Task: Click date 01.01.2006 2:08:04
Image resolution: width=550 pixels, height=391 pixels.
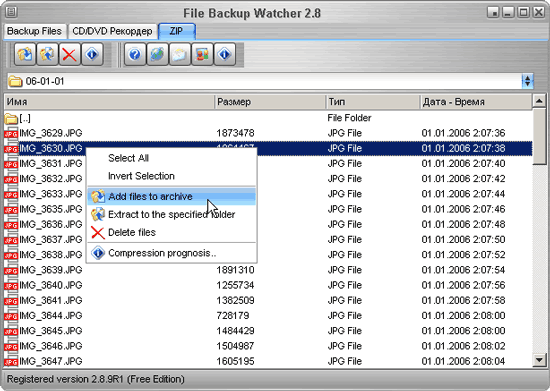Action: (463, 362)
